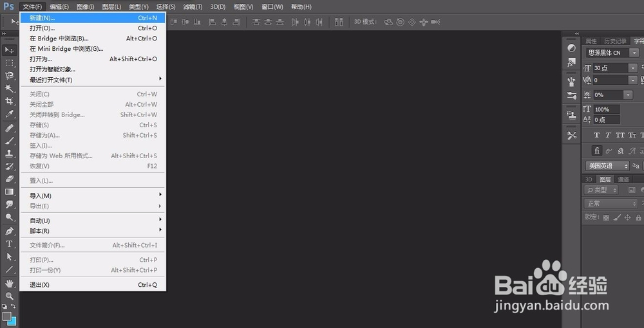Choose 打开(O)... from File menu
This screenshot has height=328, width=644.
coord(93,28)
